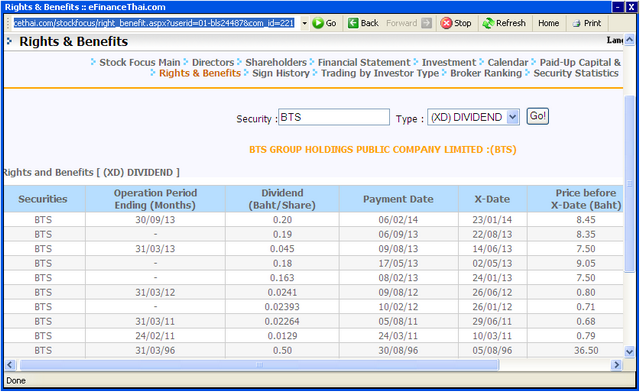Viewport: 640px width, 392px height.
Task: Open the Security Statistics link
Action: click(x=576, y=73)
